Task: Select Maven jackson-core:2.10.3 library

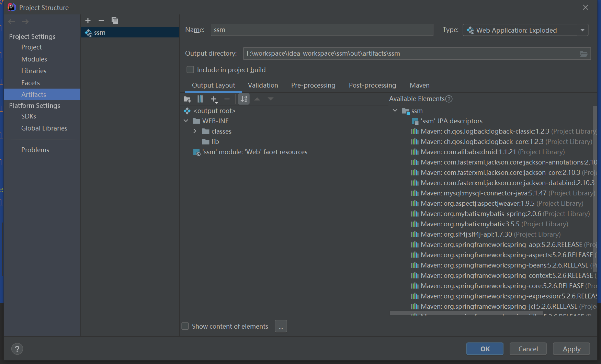Action: point(504,172)
